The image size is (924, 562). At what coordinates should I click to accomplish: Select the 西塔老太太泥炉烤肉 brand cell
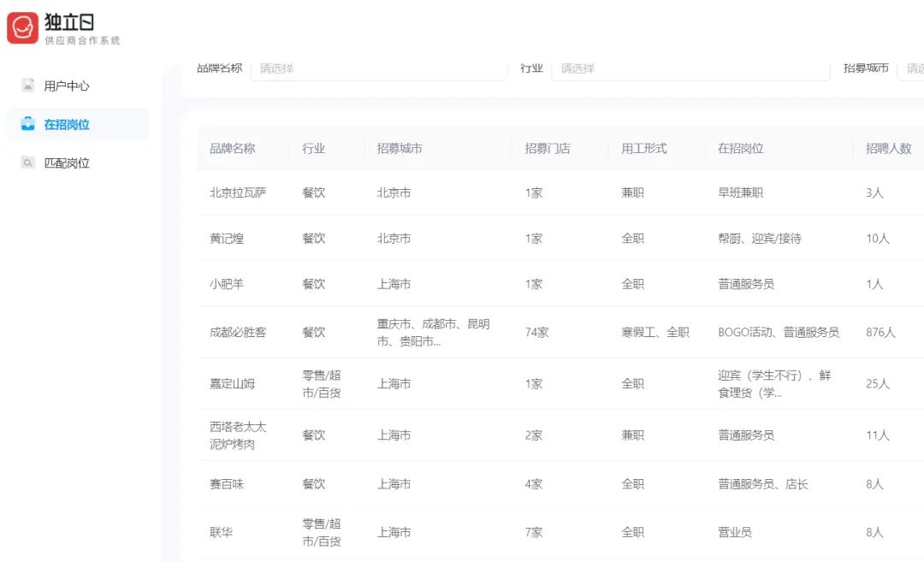coord(238,435)
